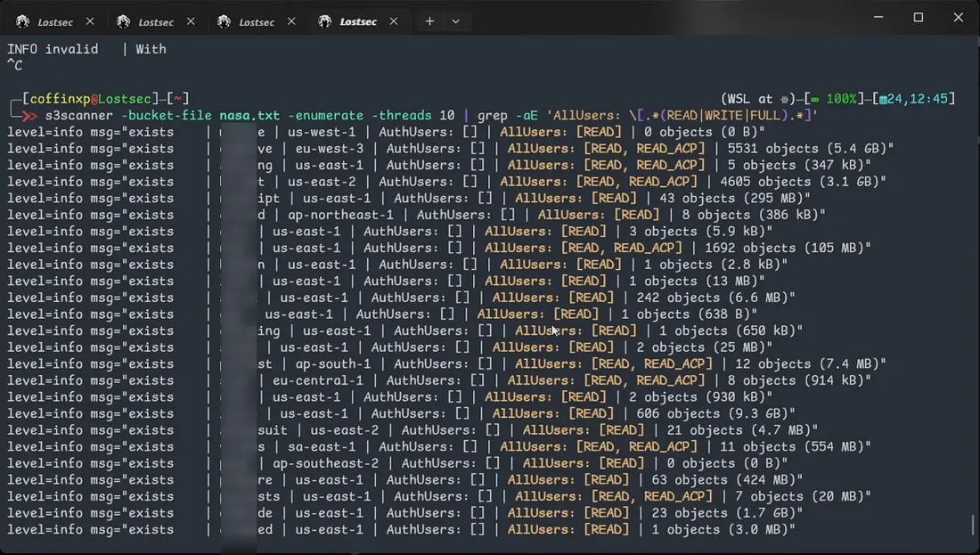Click the 'ap-northeast-1' region text

(340, 215)
